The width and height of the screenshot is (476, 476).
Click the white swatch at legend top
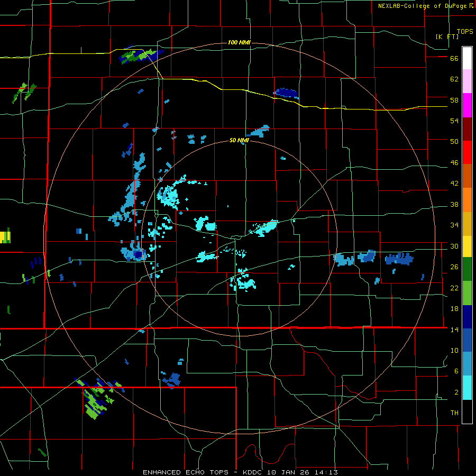pos(467,58)
